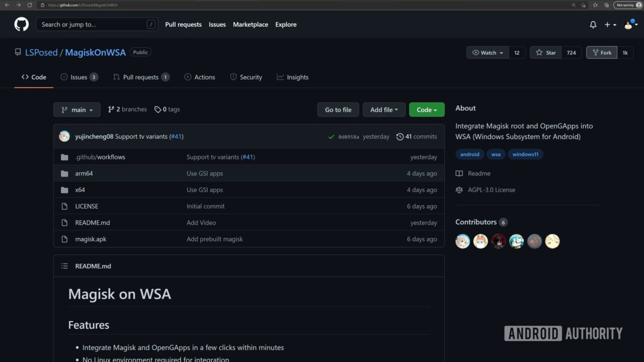The width and height of the screenshot is (644, 362).
Task: Click the browser reload icon
Action: (30, 5)
